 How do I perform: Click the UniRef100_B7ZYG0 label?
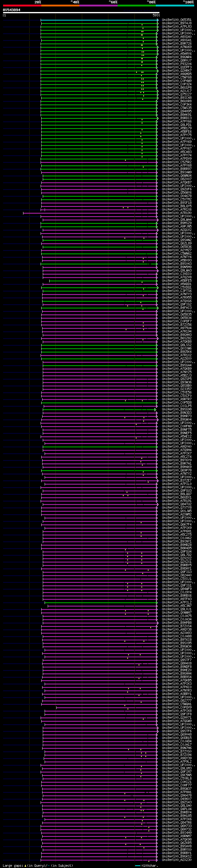tap(176, 751)
